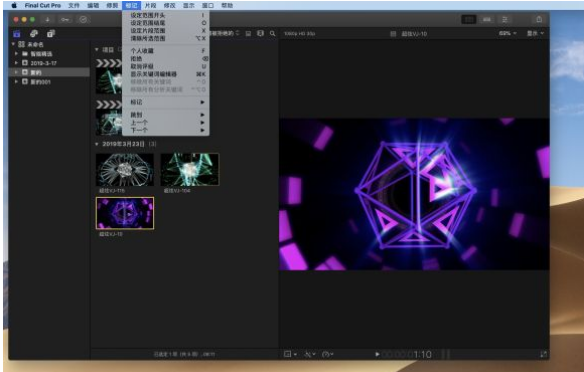Choose 设定范围开头 (Set Range Start) menu item
This screenshot has height=372, width=584.
point(166,15)
